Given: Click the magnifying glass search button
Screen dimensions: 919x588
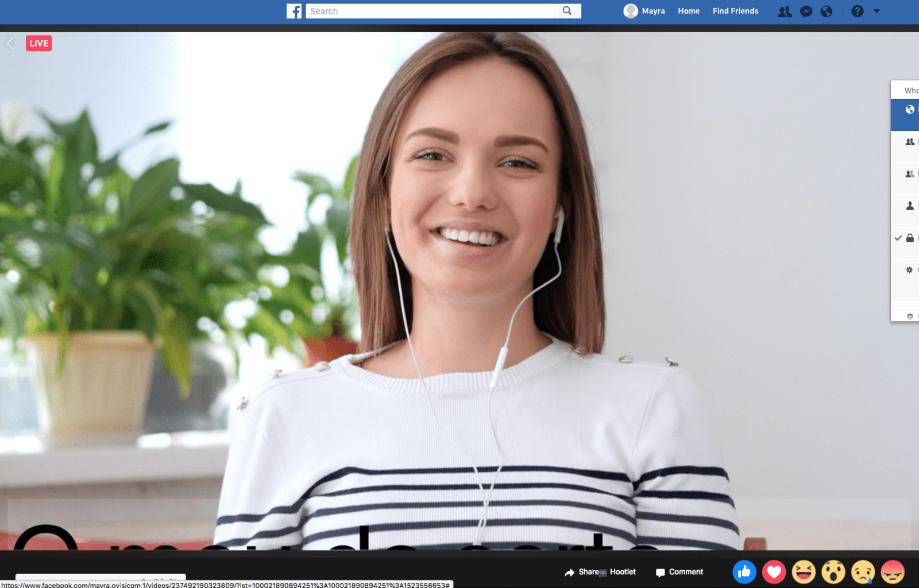Looking at the screenshot, I should (567, 11).
